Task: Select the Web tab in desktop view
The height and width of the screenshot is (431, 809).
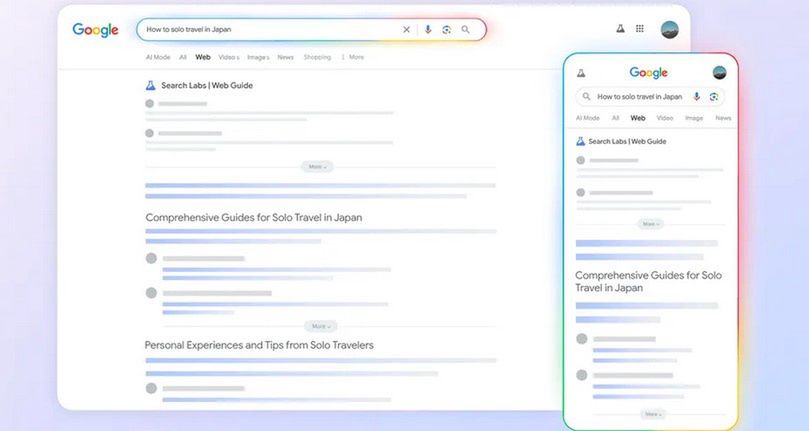Action: point(203,57)
